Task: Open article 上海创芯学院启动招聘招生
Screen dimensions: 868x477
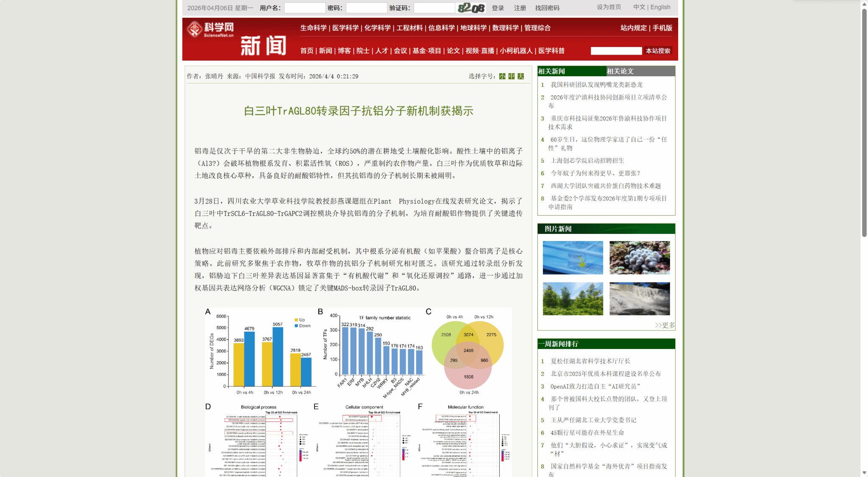Action: click(587, 161)
